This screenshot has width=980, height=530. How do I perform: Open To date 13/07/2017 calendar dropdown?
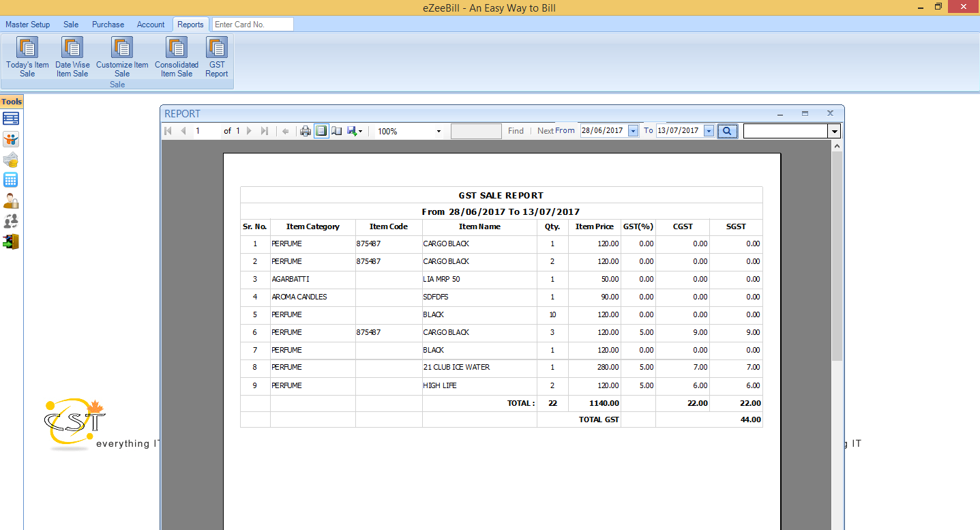[x=709, y=131]
